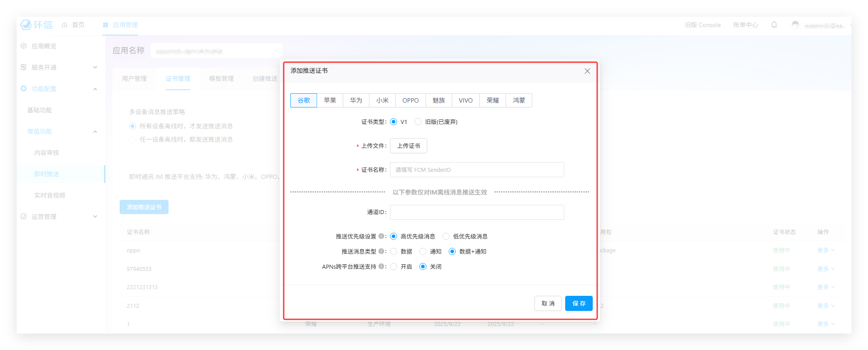Click the user avatar icon in header
The width and height of the screenshot is (868, 350).
point(796,25)
